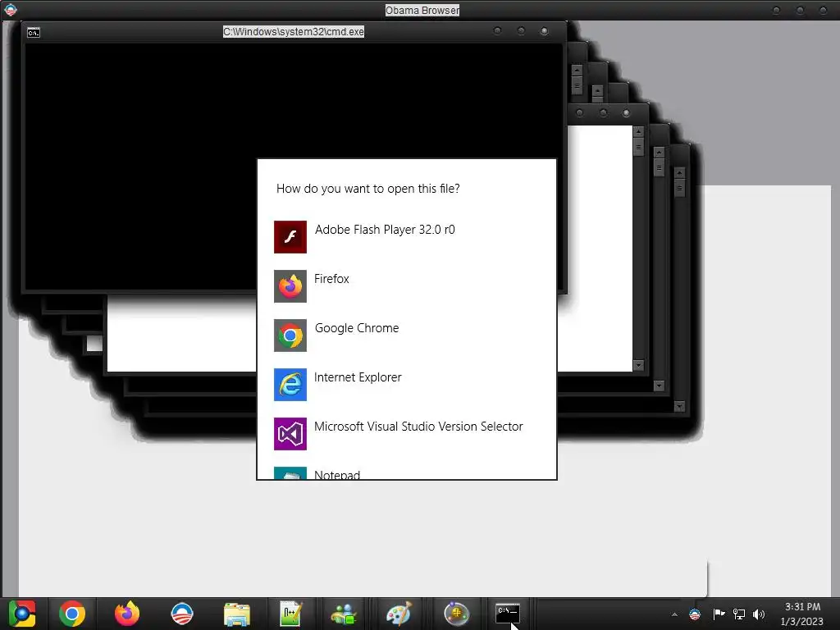Viewport: 840px width, 630px height.
Task: Open File Explorer from the taskbar
Action: (237, 614)
